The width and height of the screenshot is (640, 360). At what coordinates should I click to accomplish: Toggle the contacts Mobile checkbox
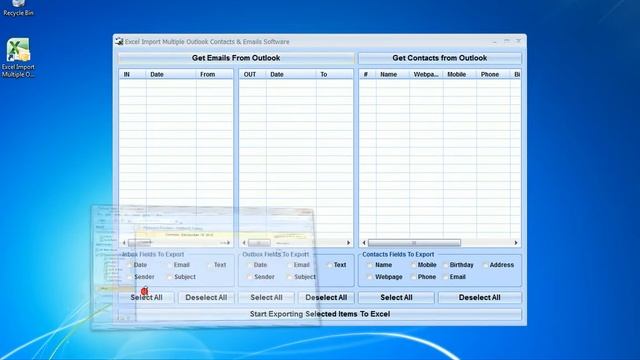point(413,265)
